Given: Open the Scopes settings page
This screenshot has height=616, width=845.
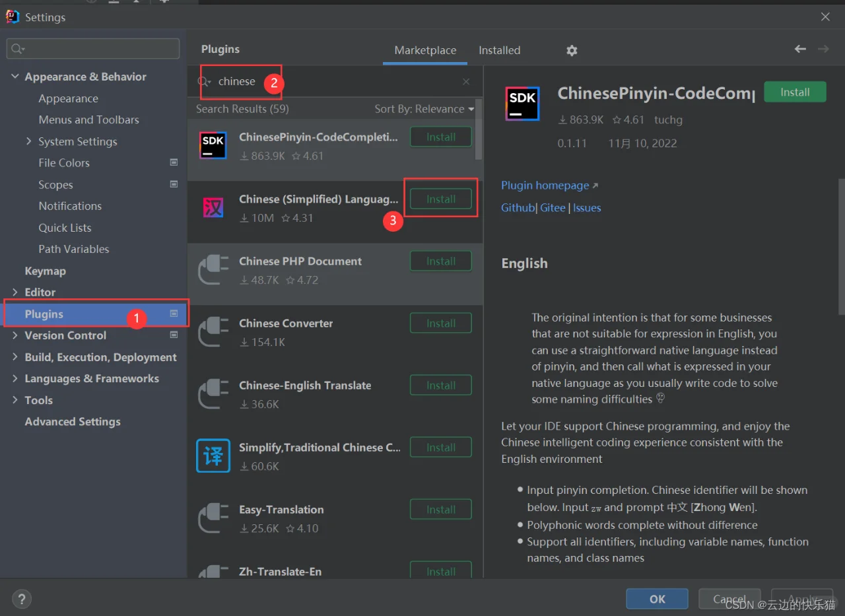Looking at the screenshot, I should tap(55, 185).
